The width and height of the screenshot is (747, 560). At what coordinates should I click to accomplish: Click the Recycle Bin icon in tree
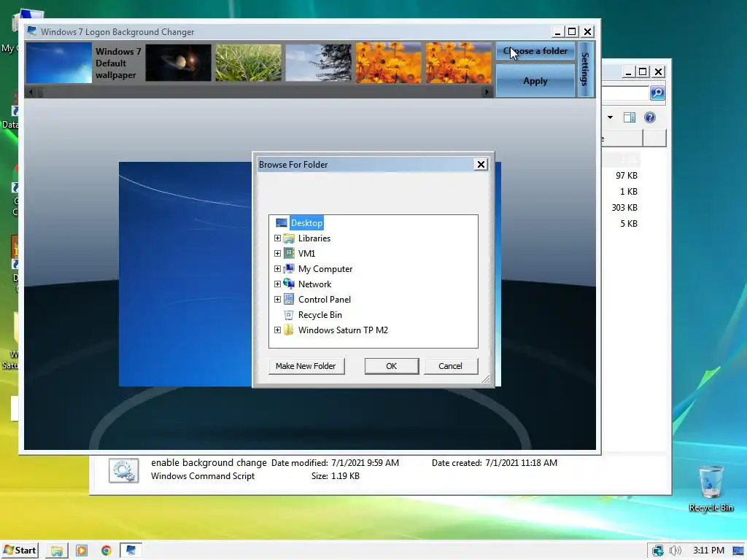(289, 314)
